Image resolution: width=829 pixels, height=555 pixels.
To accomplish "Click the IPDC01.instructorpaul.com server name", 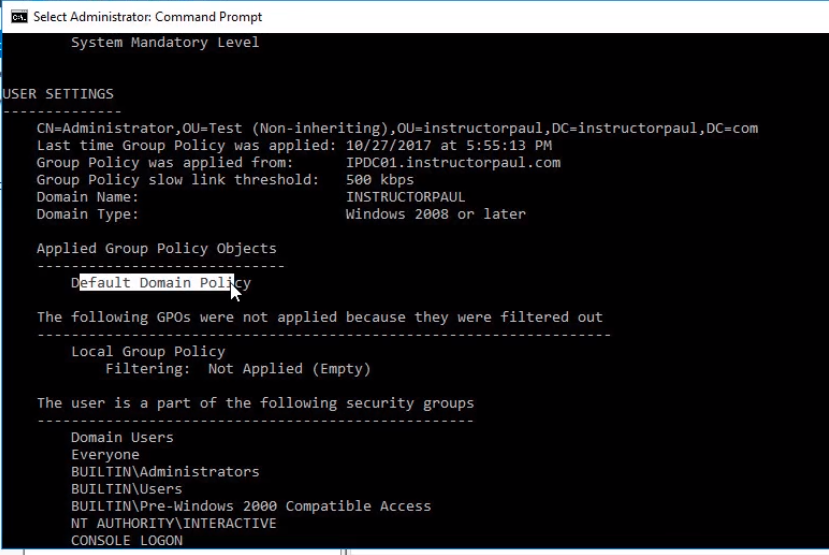I will coord(453,163).
